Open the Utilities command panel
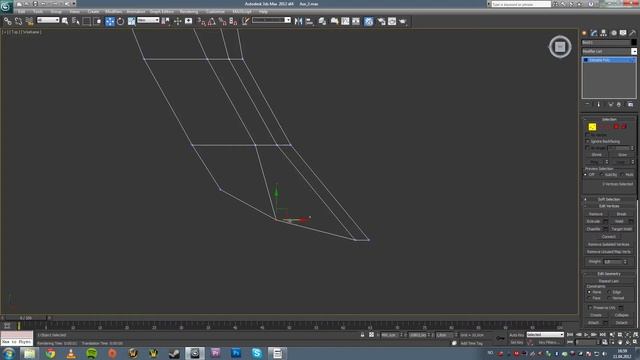Image resolution: width=640 pixels, height=360 pixels. click(x=632, y=33)
